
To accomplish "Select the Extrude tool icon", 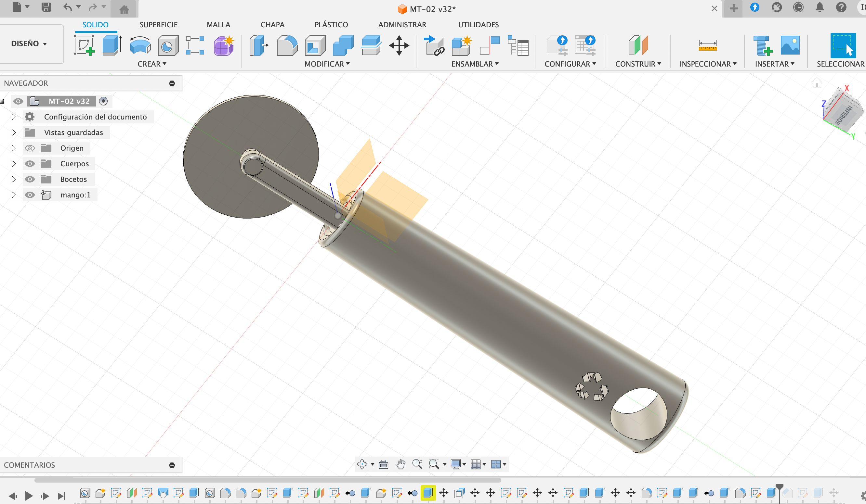I will [112, 45].
